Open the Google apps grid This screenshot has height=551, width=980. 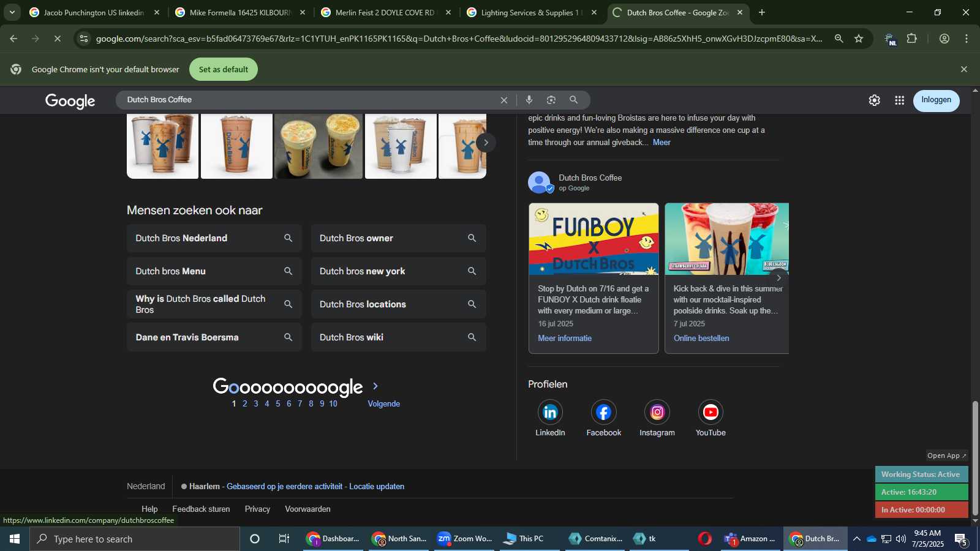[x=899, y=100]
